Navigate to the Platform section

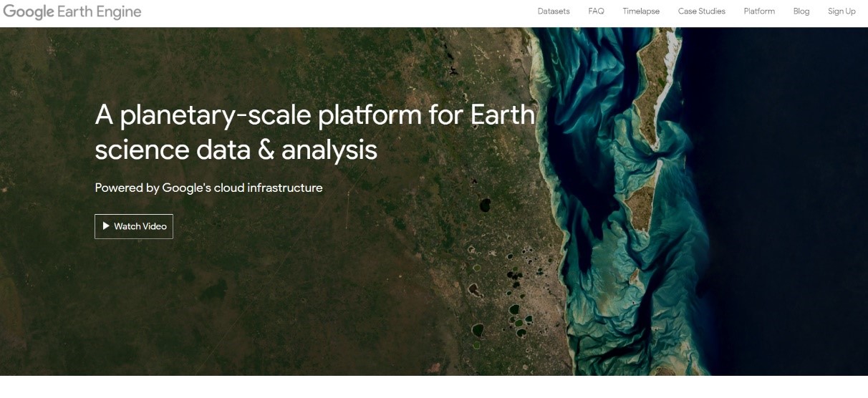pos(759,11)
